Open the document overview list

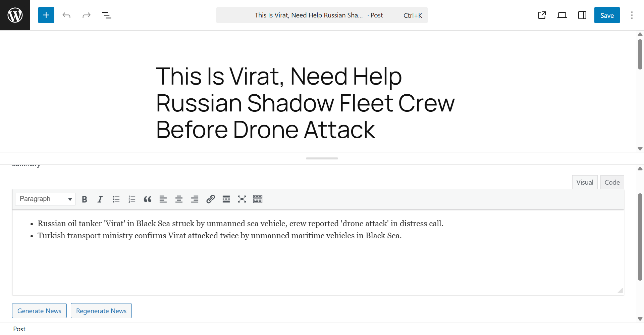107,15
